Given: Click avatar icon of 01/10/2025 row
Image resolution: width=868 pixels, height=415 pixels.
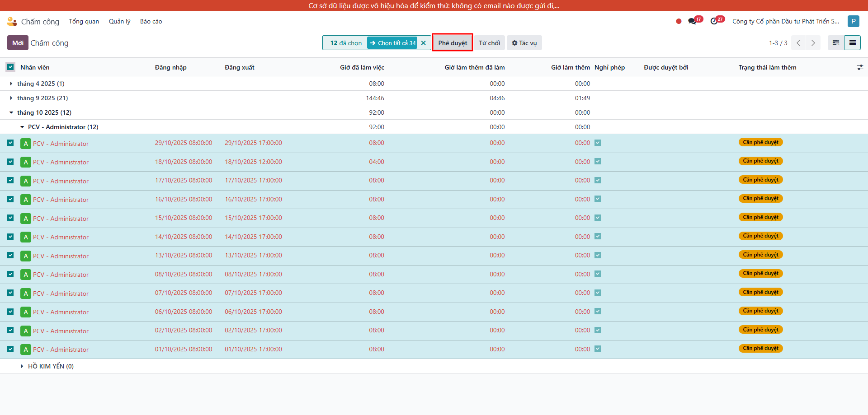Looking at the screenshot, I should (26, 350).
